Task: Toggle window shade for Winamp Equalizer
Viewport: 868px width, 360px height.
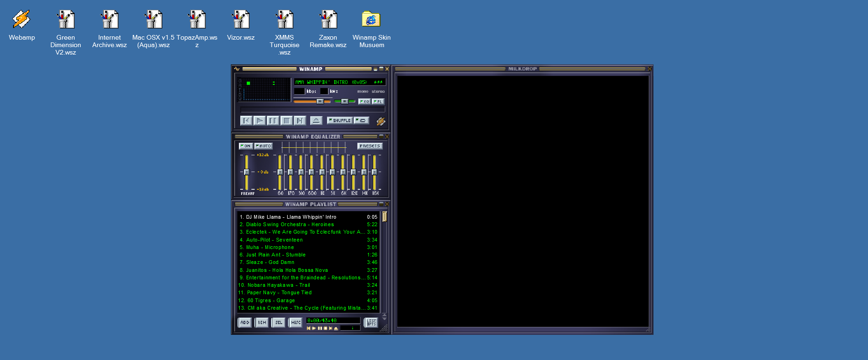Action: [381, 137]
